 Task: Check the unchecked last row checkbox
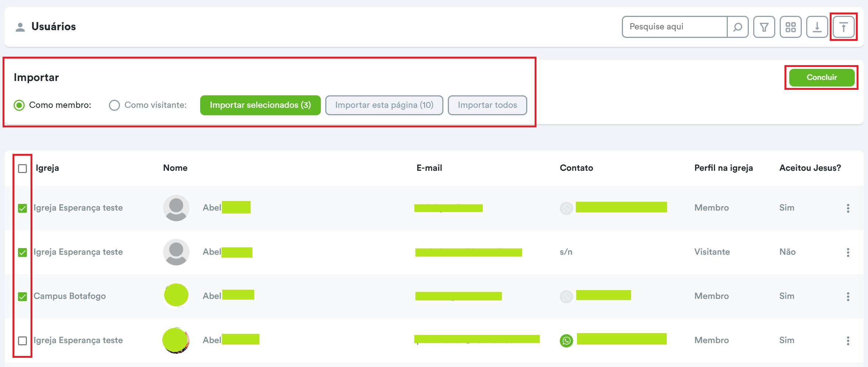[x=22, y=340]
